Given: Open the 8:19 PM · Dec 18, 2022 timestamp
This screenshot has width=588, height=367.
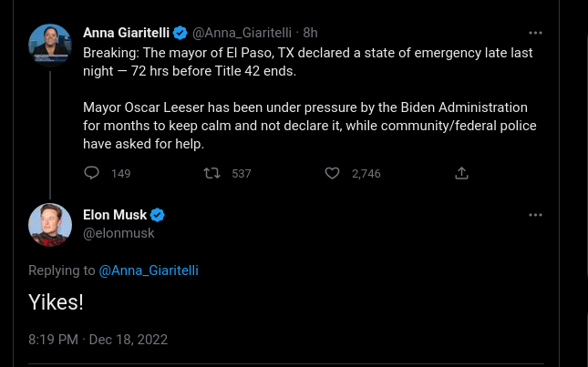Looking at the screenshot, I should (x=98, y=340).
